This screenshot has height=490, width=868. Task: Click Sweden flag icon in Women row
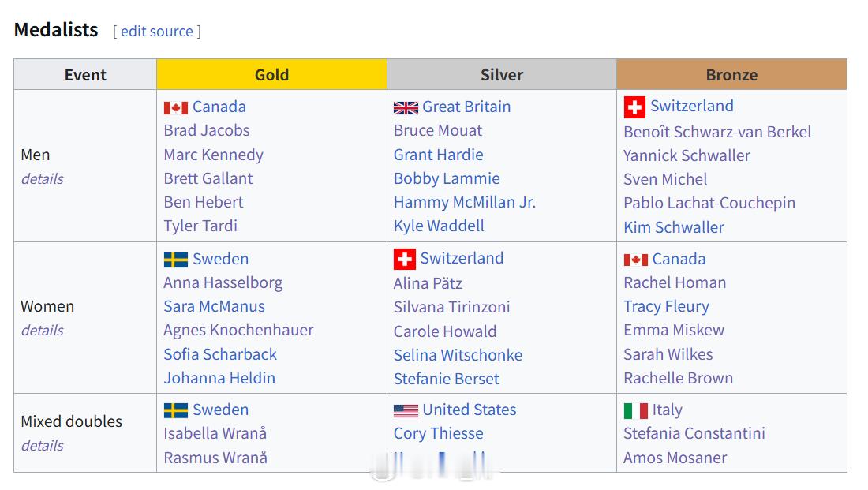175,260
